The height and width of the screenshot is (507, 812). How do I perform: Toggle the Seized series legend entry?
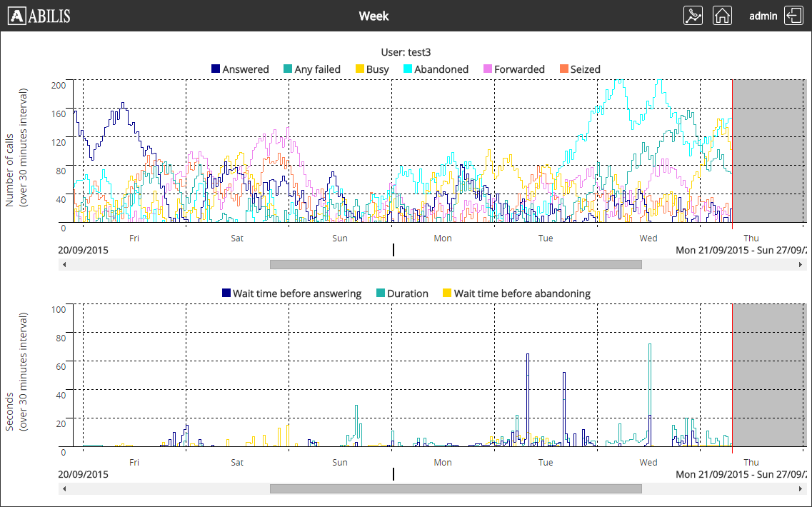(x=579, y=69)
